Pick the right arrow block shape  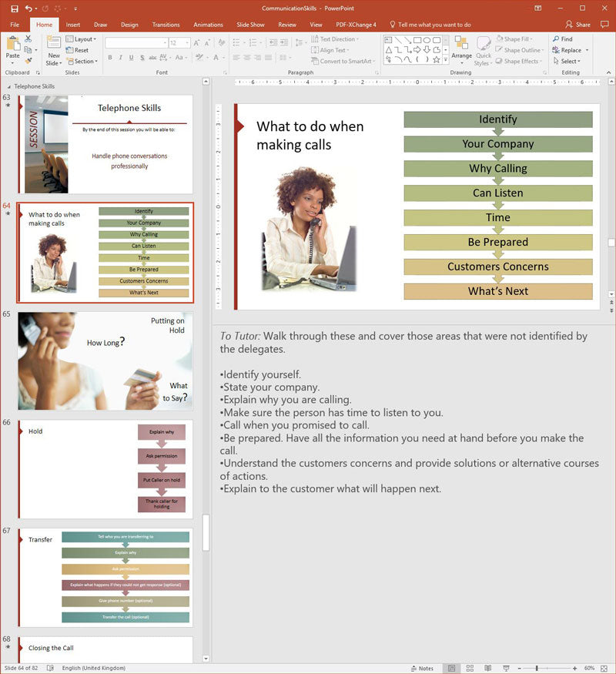click(x=417, y=50)
